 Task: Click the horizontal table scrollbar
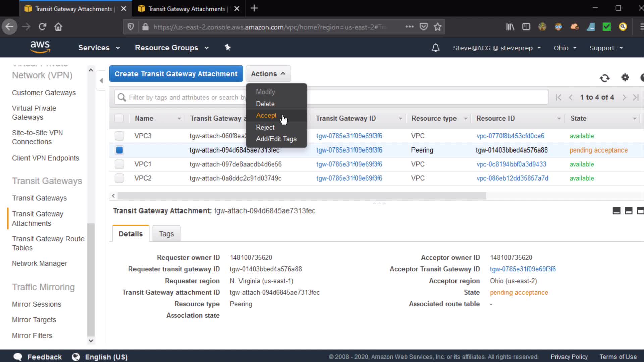click(x=302, y=196)
